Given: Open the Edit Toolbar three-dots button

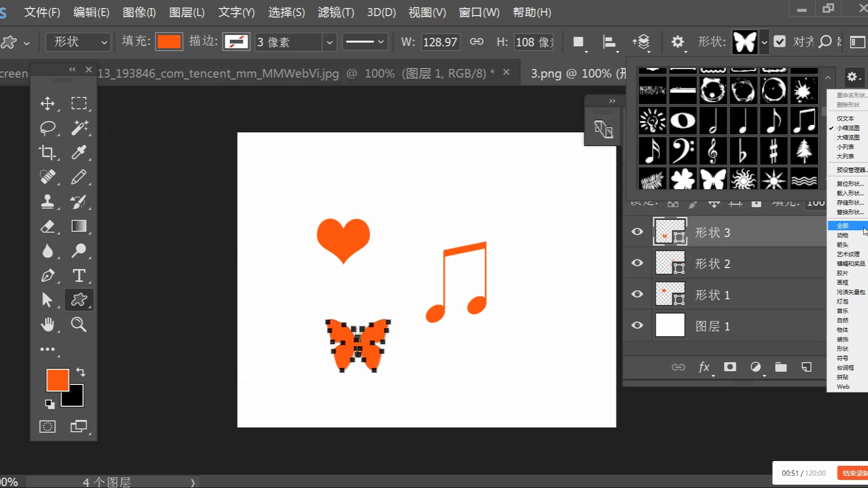Looking at the screenshot, I should coord(47,349).
